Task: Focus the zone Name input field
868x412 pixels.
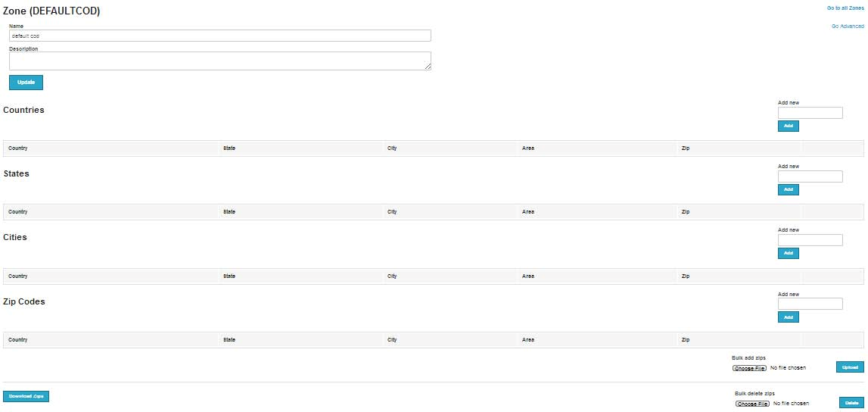Action: point(219,36)
